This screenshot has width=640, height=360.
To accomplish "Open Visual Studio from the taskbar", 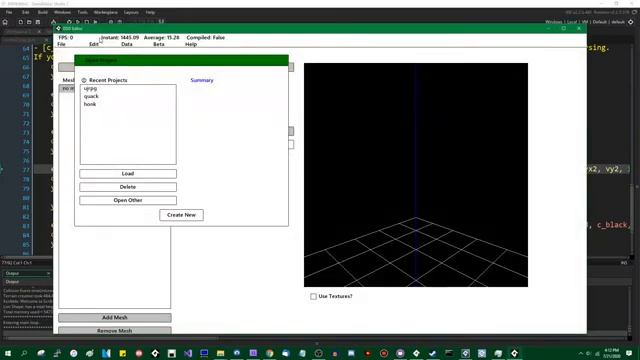I will coord(188,353).
